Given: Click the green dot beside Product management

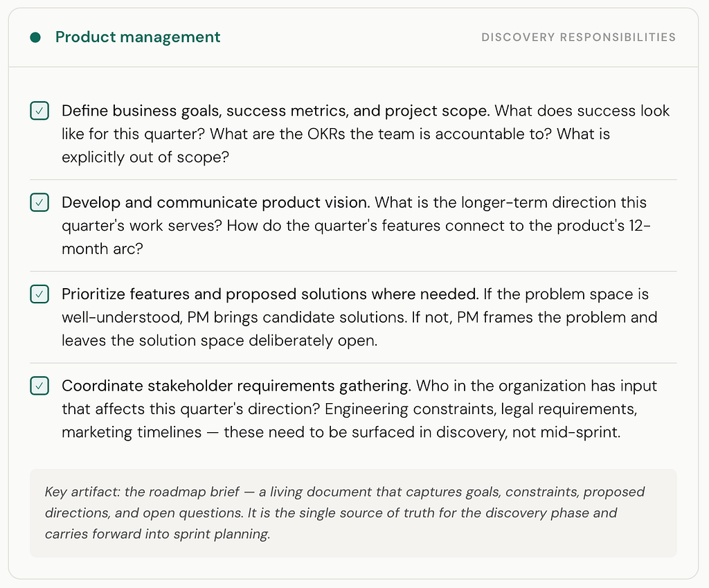Looking at the screenshot, I should [35, 37].
